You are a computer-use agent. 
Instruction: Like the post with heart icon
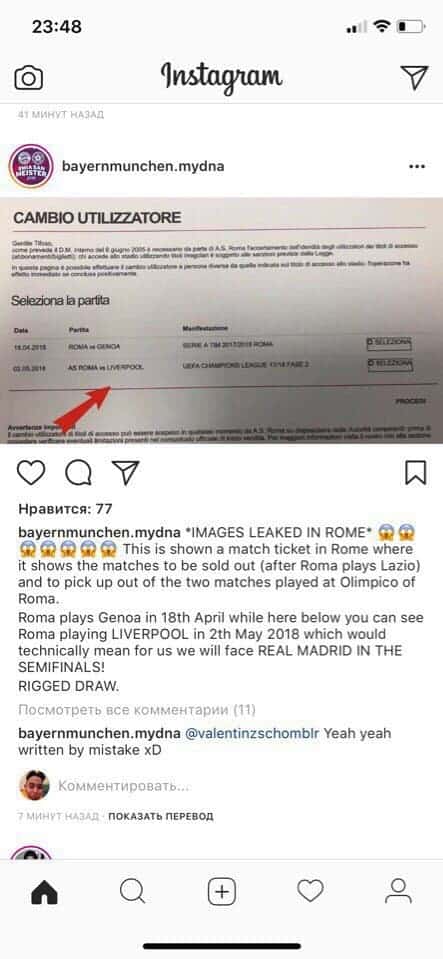tap(31, 473)
